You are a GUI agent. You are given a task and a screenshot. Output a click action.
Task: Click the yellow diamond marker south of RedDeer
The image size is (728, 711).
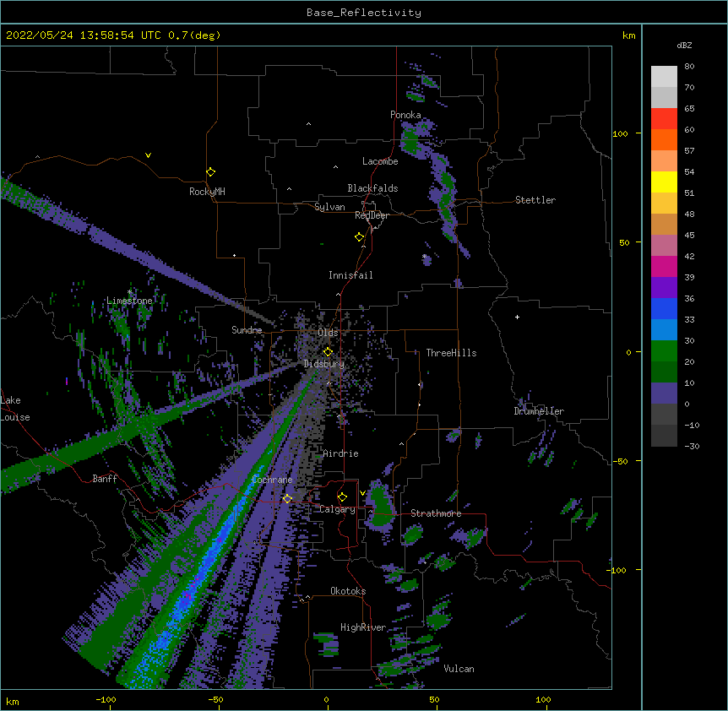coord(360,237)
